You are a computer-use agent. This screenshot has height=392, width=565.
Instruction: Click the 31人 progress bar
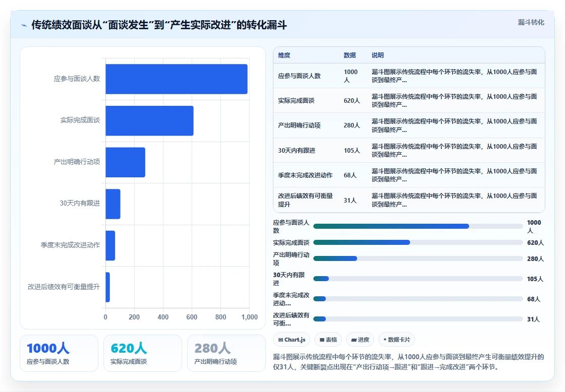(418, 319)
